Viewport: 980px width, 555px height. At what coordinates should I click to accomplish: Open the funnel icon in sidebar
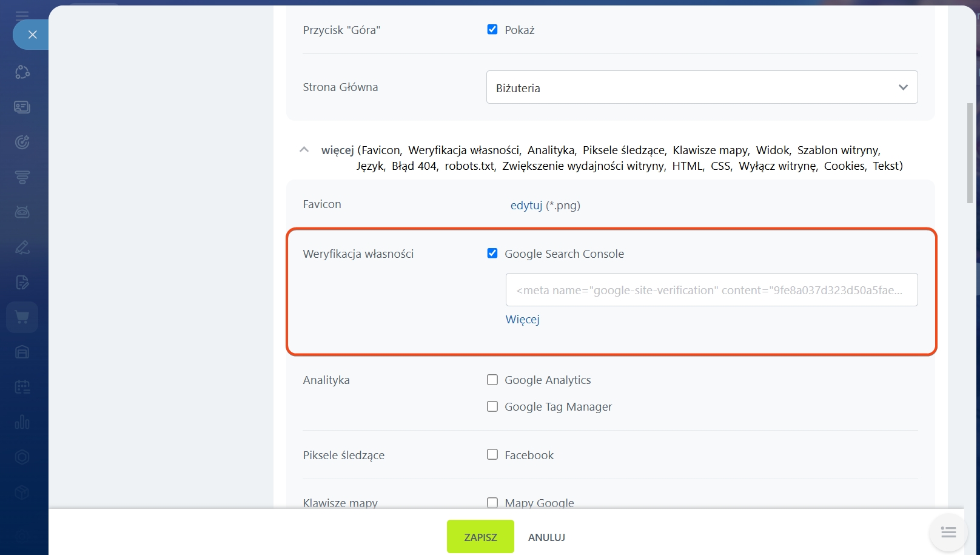coord(22,177)
